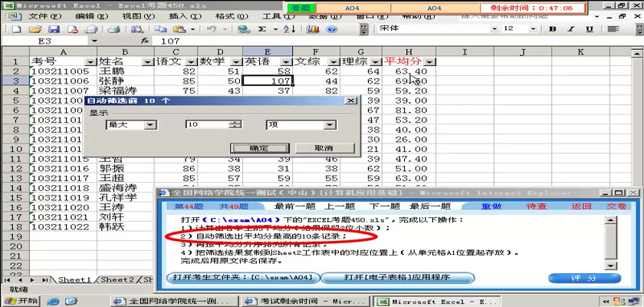Open the 平均分 column filter arrow

pyautogui.click(x=429, y=61)
